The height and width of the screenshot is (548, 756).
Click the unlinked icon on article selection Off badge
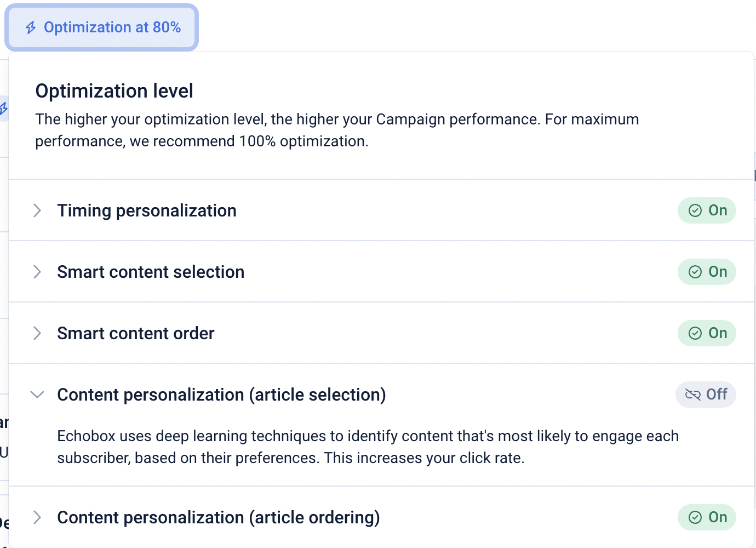tap(693, 395)
